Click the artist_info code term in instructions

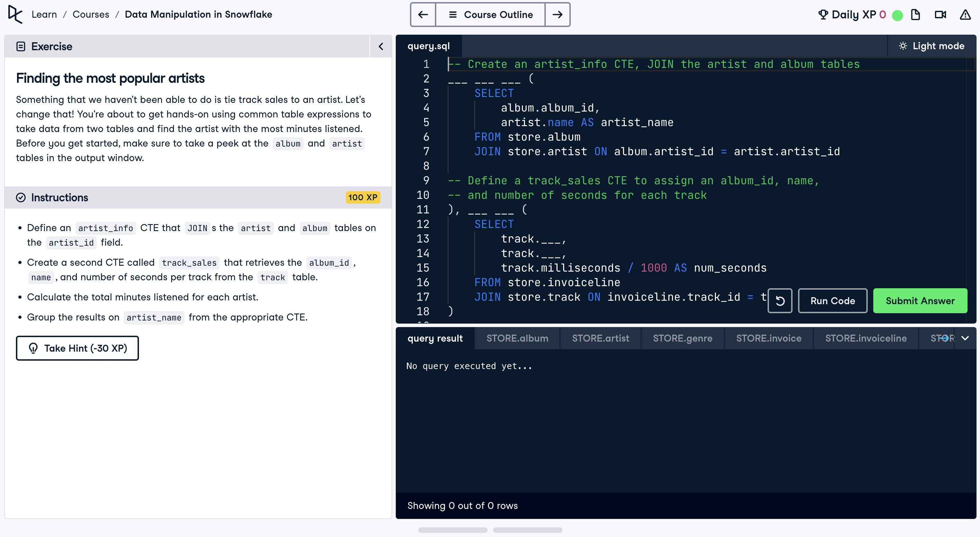pyautogui.click(x=105, y=228)
